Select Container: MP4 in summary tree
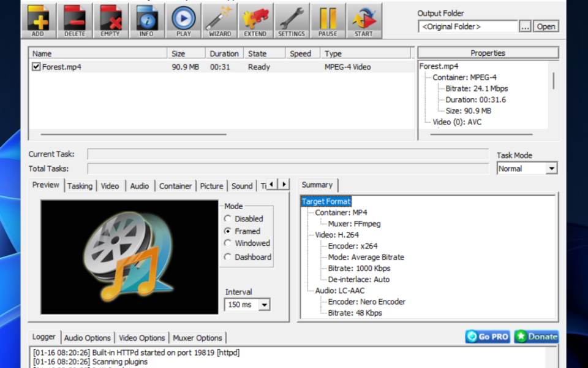The image size is (588, 368). 341,213
